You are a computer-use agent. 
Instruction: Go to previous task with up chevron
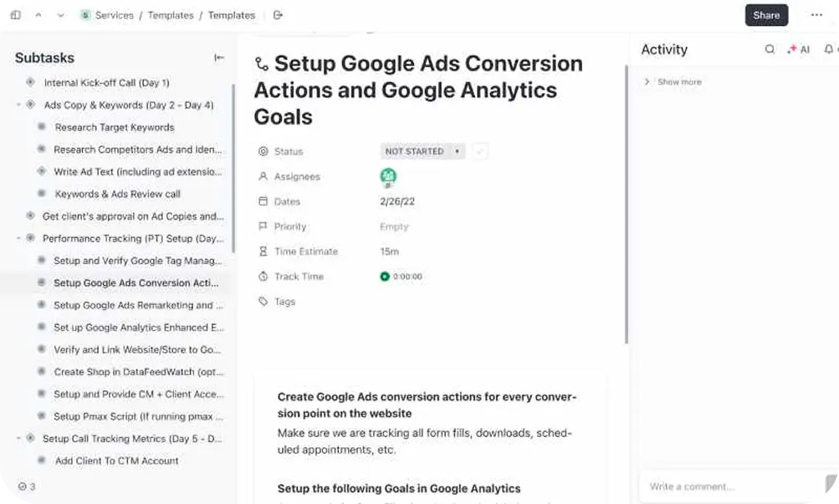point(38,15)
